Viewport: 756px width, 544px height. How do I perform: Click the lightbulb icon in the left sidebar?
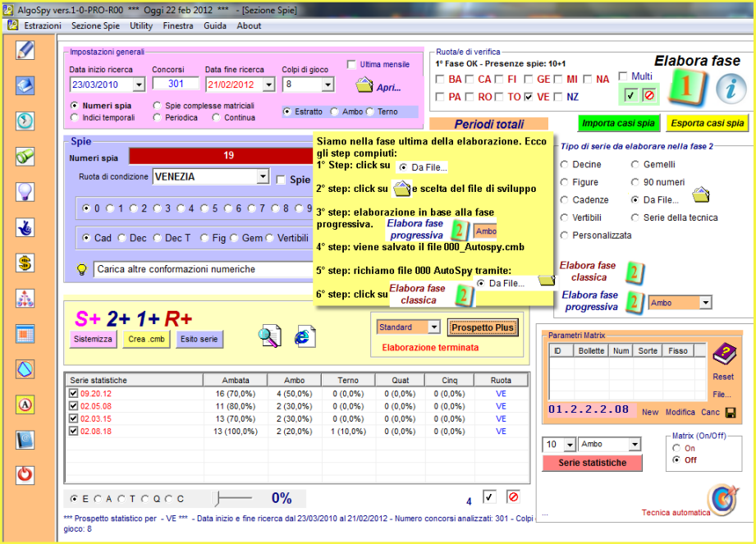pos(25,192)
